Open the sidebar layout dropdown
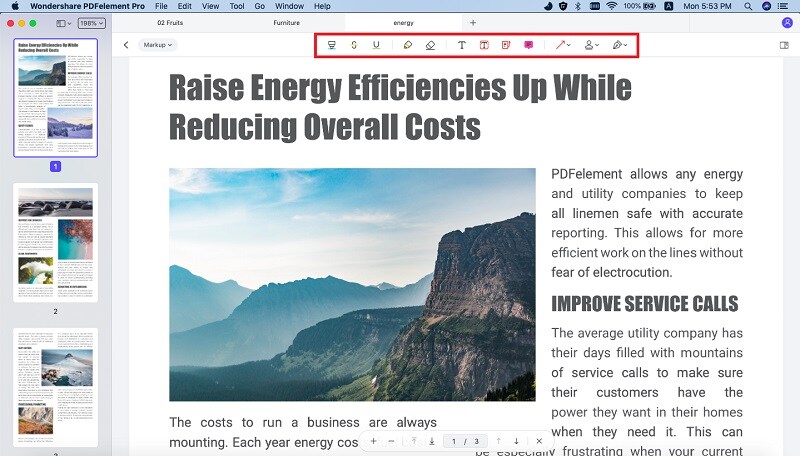 (63, 23)
